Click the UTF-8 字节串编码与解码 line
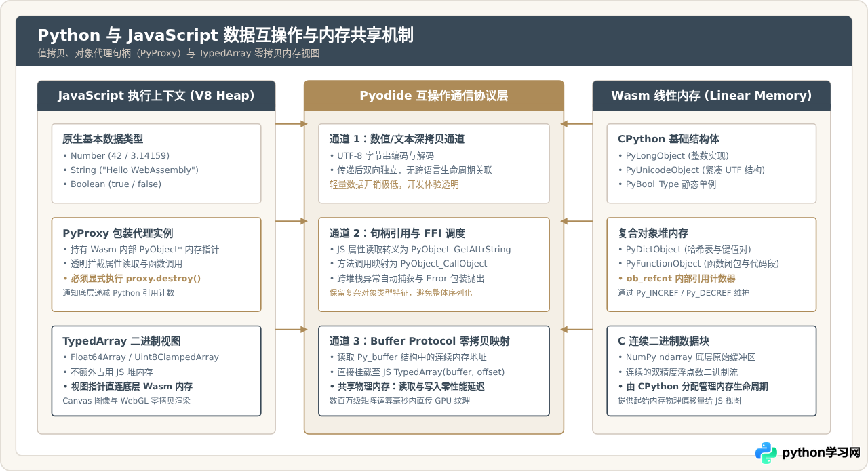 pyautogui.click(x=387, y=156)
